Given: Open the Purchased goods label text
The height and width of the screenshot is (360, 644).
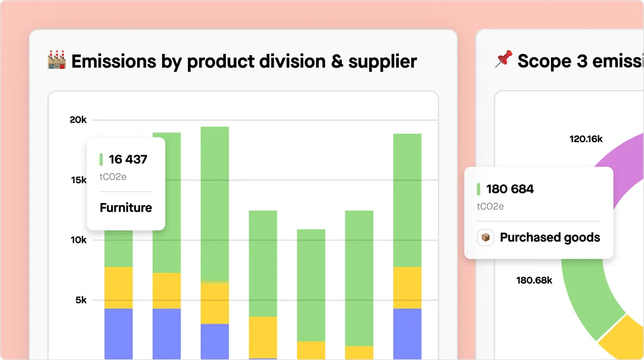Looking at the screenshot, I should [550, 238].
